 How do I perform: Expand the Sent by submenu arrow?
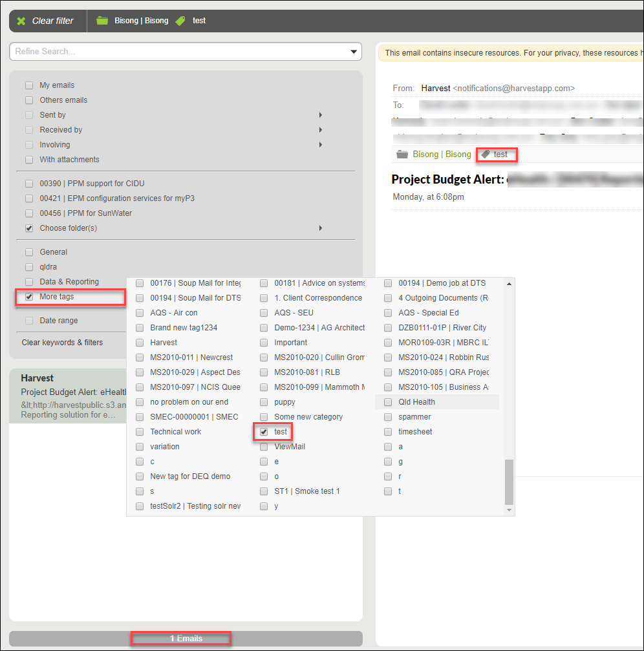(321, 115)
